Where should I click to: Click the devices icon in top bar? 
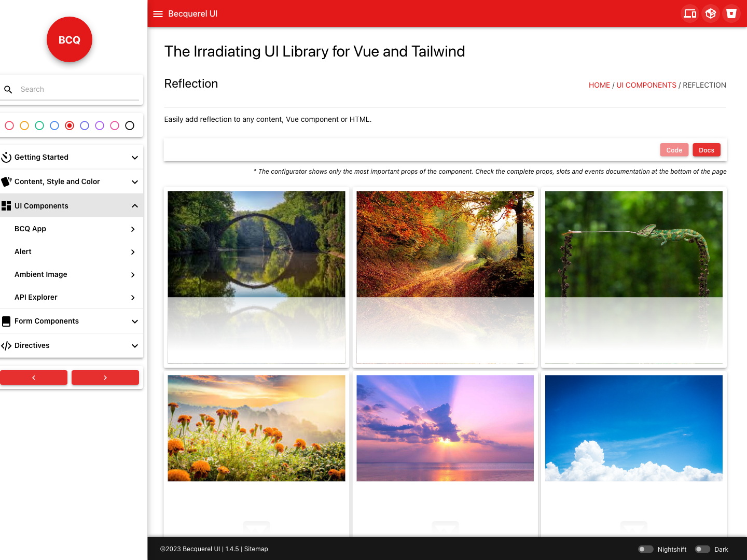[689, 13]
